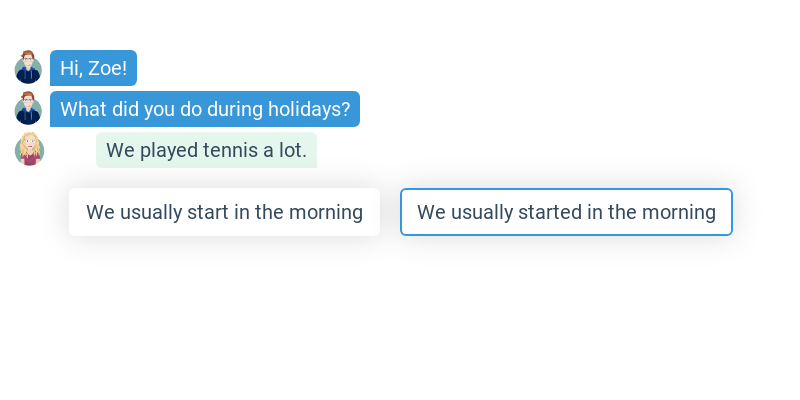Choose "We usually start in the morning"

[x=224, y=212]
